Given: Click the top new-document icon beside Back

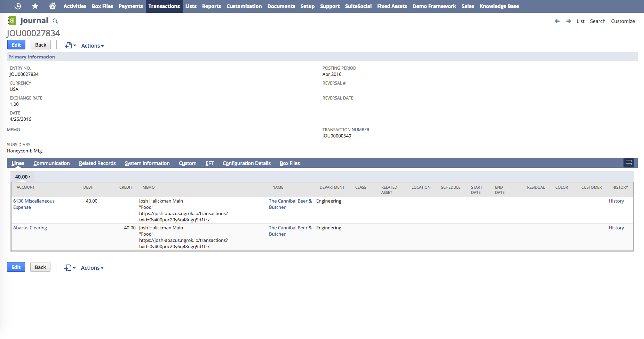Looking at the screenshot, I should 68,46.
